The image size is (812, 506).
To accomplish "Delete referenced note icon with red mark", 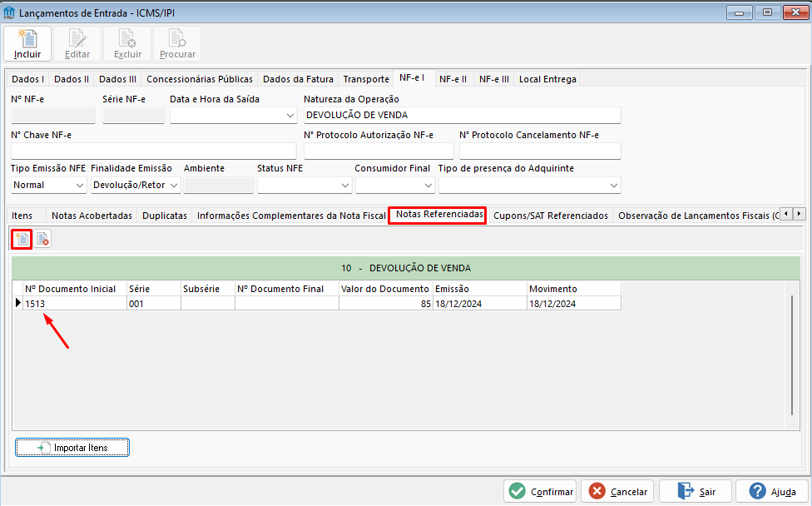I will 42,240.
